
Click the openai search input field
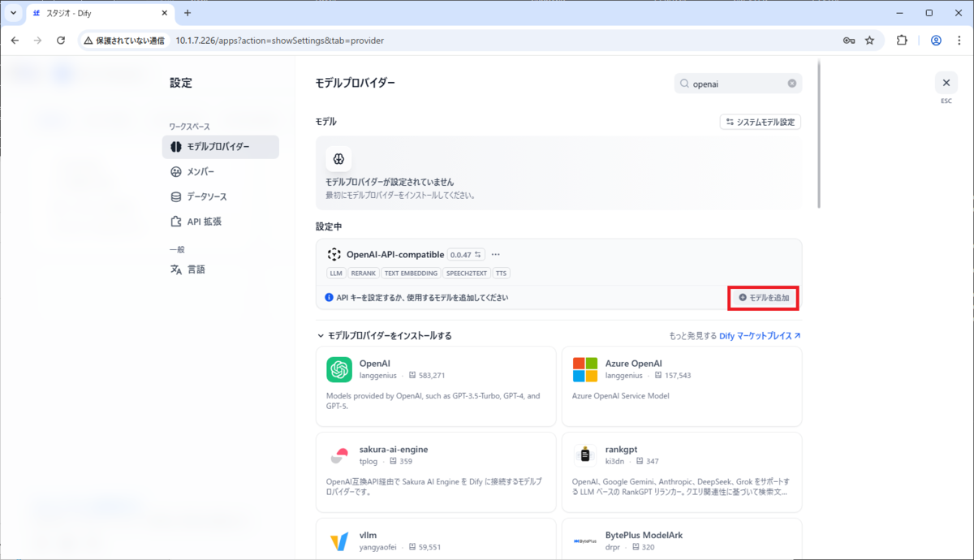(738, 84)
